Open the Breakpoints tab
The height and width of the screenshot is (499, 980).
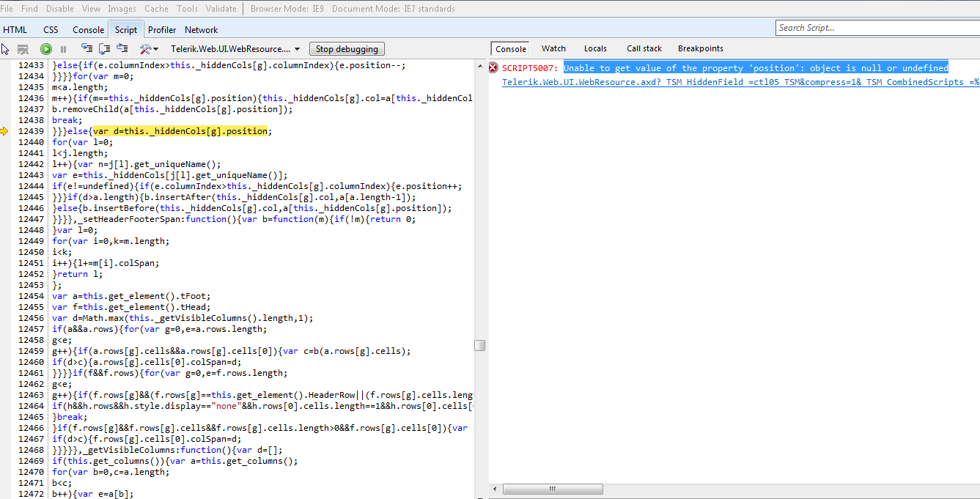pyautogui.click(x=700, y=48)
